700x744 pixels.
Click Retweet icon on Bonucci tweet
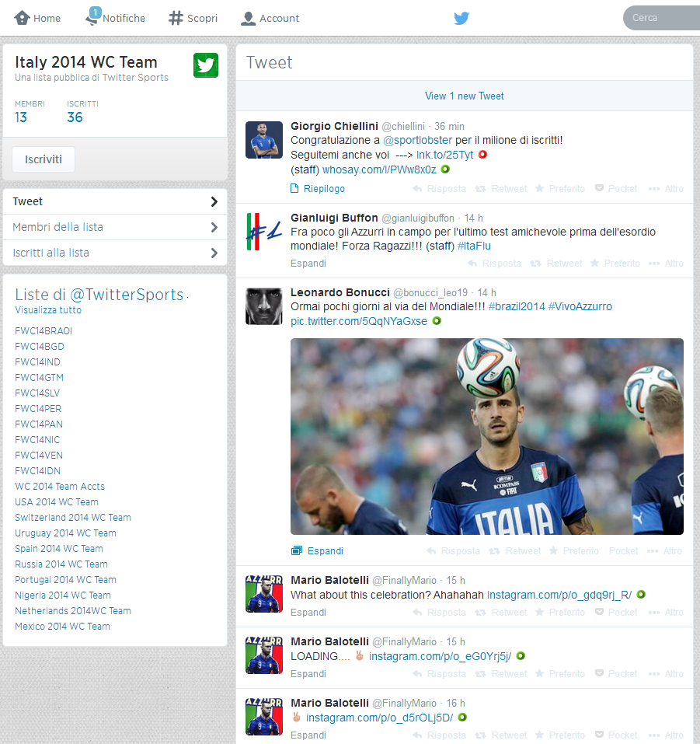pyautogui.click(x=495, y=551)
